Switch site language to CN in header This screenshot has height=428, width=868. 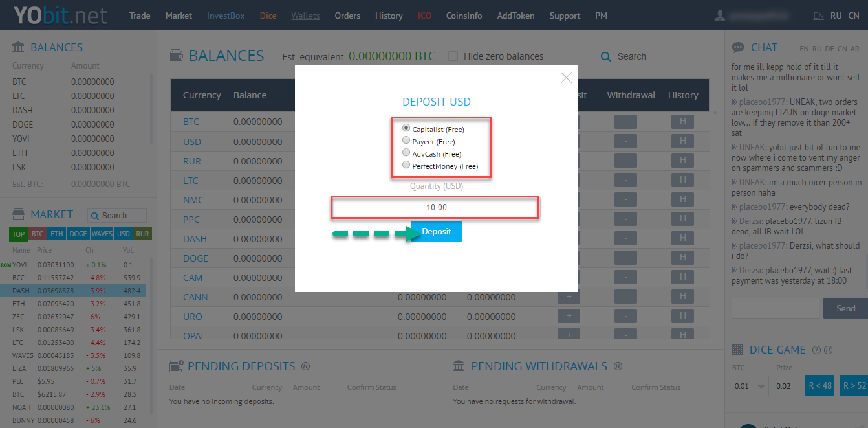coord(853,16)
